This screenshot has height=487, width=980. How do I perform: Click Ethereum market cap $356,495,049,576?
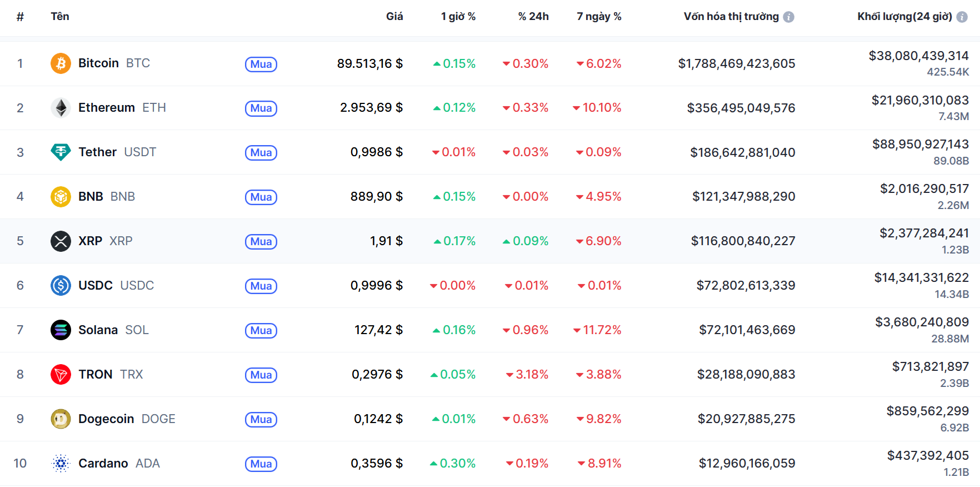click(741, 108)
